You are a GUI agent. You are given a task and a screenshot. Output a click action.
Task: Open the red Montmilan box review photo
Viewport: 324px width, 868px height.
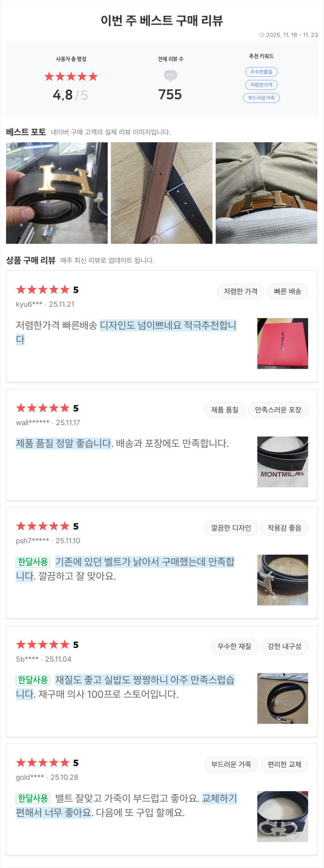click(x=283, y=343)
